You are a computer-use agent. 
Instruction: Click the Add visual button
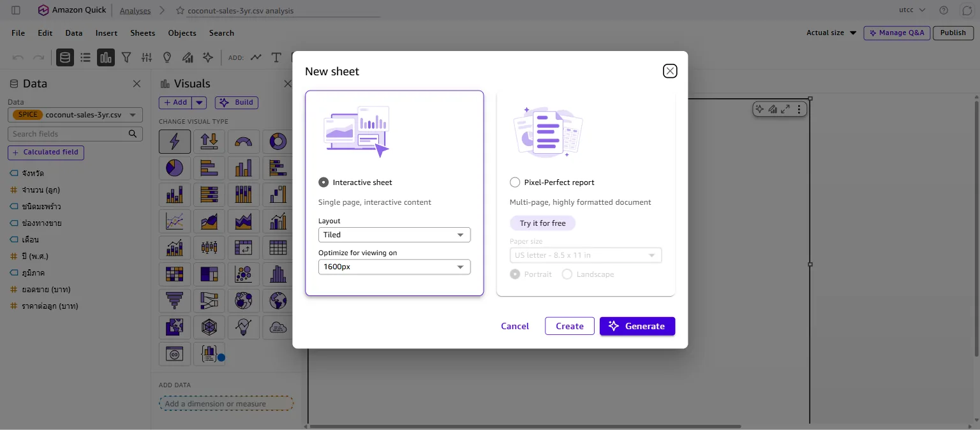click(174, 102)
